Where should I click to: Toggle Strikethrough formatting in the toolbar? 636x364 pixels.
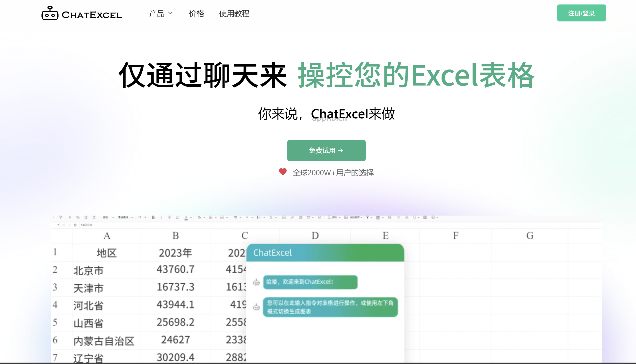click(x=169, y=217)
